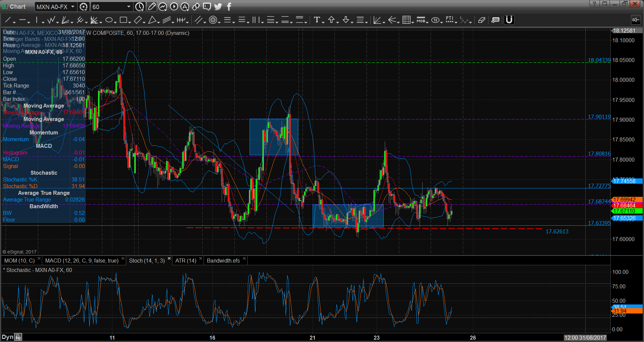
Task: Expand the MOB tool options arrow
Action: (427, 22)
